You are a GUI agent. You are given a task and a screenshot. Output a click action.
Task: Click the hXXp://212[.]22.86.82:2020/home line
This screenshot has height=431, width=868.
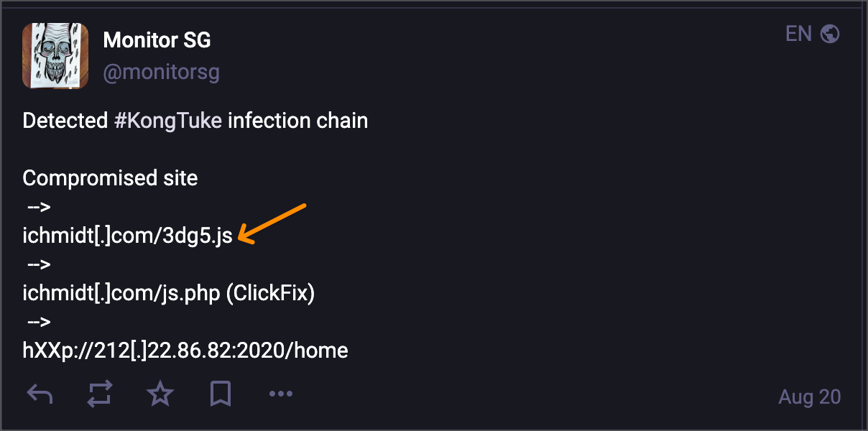(185, 351)
